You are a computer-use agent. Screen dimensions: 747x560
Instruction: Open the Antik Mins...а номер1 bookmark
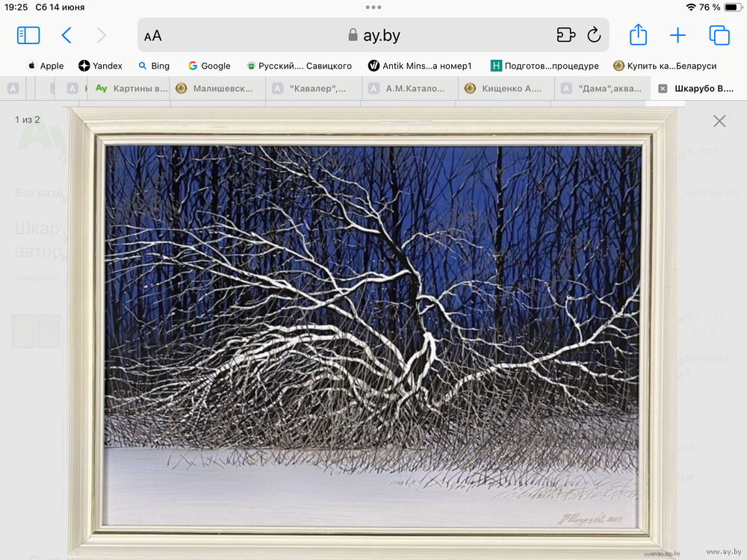[x=420, y=66]
